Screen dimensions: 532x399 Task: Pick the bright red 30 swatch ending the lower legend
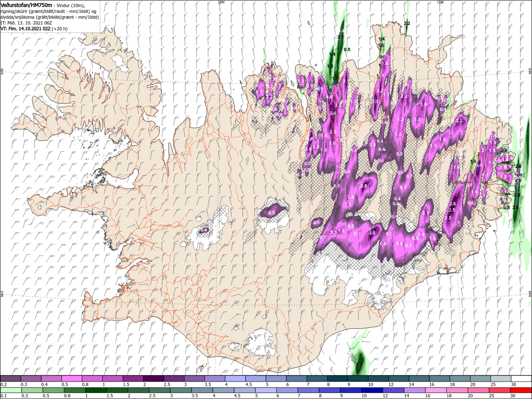pos(520,390)
